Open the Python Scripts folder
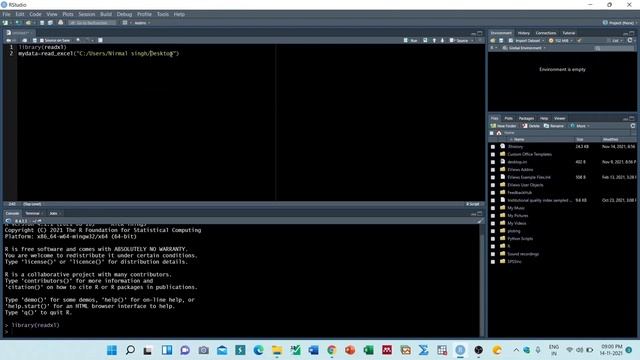 [520, 239]
